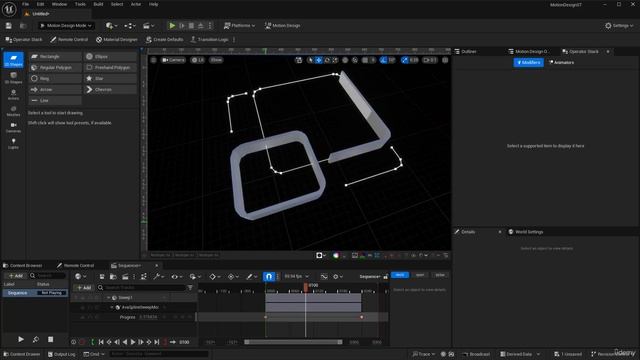Click the Search Tracks input field
The height and width of the screenshot is (360, 640).
coord(142,288)
